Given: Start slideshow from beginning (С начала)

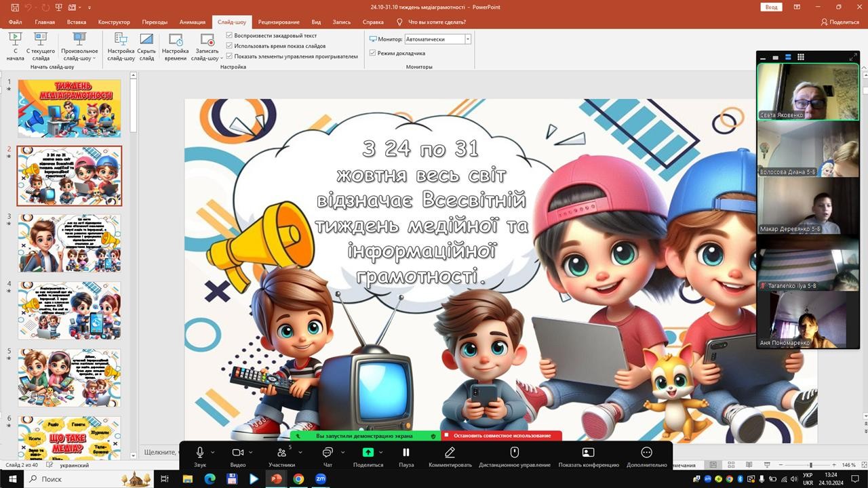Looking at the screenshot, I should point(15,46).
